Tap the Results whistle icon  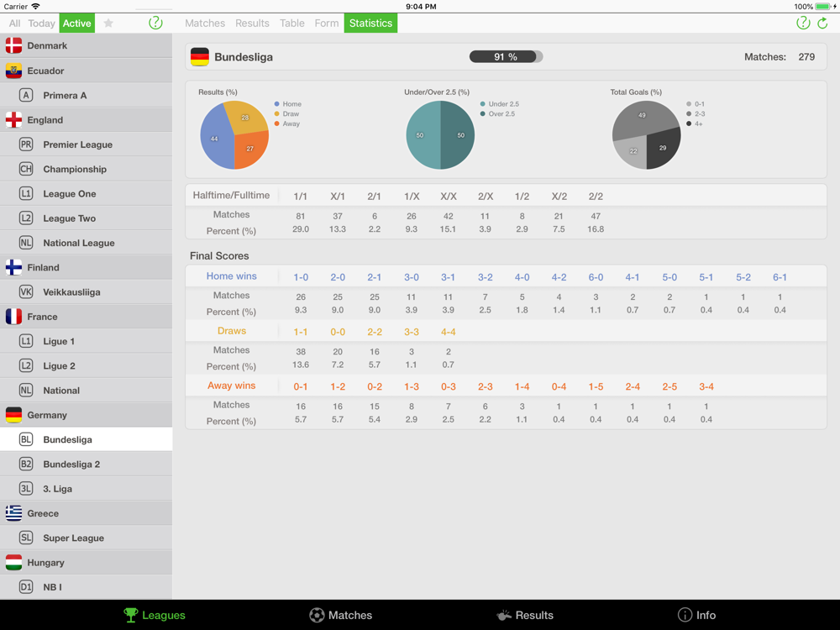(x=504, y=615)
